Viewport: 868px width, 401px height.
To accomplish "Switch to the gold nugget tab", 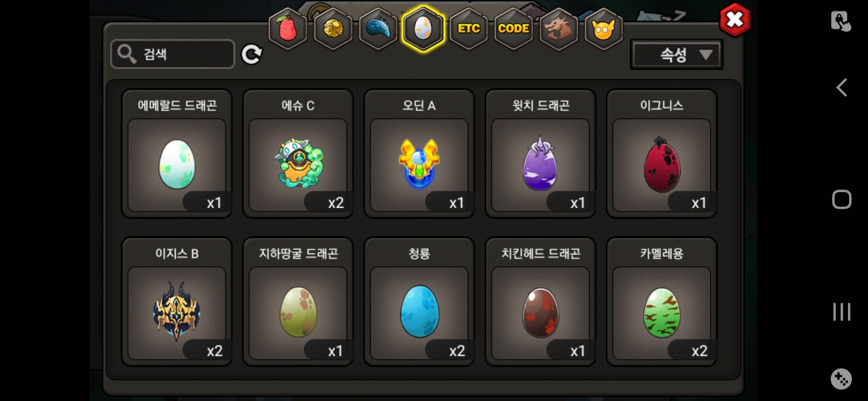I will [333, 29].
